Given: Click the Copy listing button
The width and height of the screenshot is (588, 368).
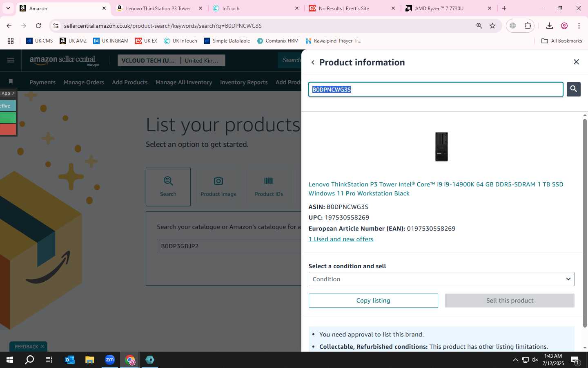Looking at the screenshot, I should [x=373, y=301].
